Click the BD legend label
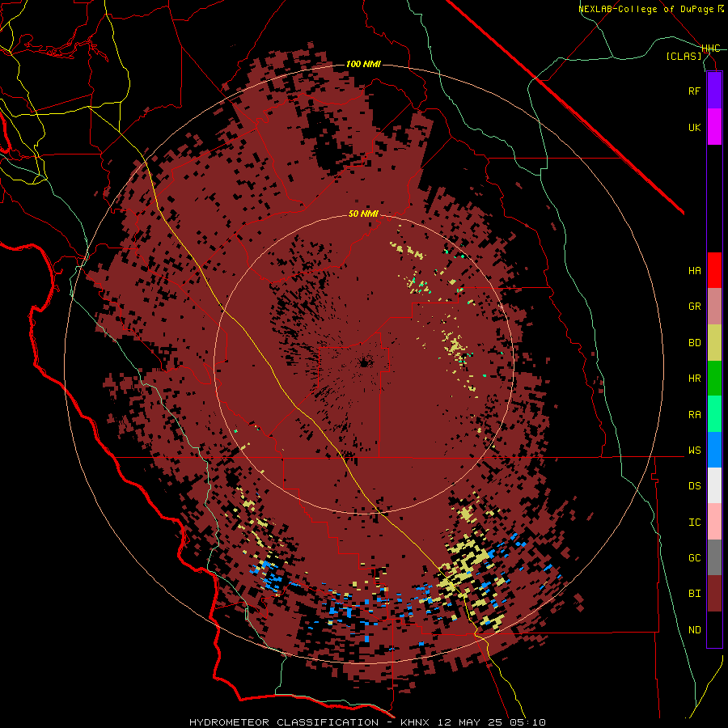Screen dimensions: 728x728 click(x=694, y=343)
